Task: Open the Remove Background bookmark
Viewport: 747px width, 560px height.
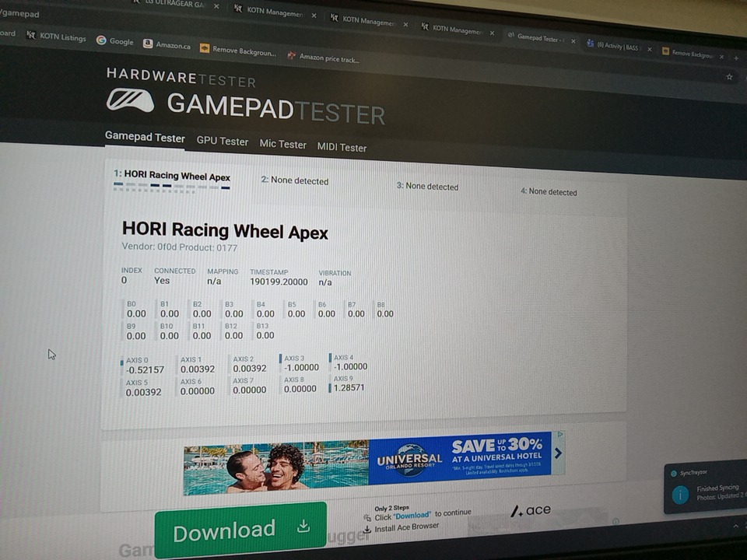Action: coord(238,51)
